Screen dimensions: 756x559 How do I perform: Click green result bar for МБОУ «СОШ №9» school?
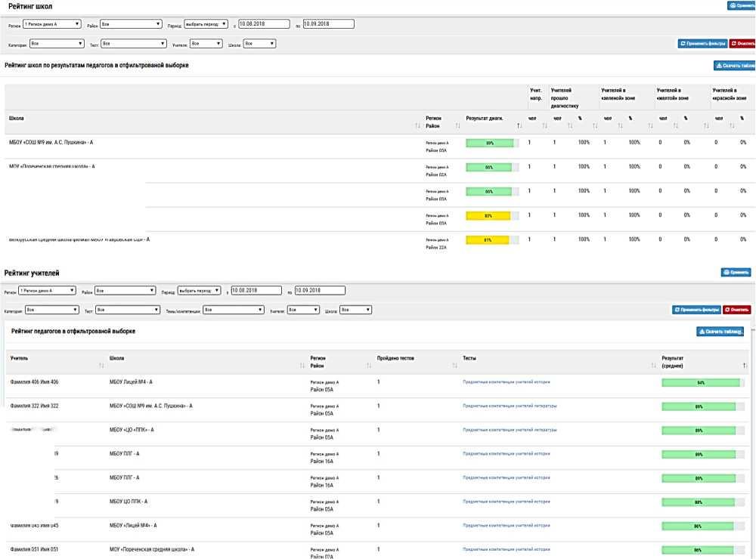[x=489, y=143]
